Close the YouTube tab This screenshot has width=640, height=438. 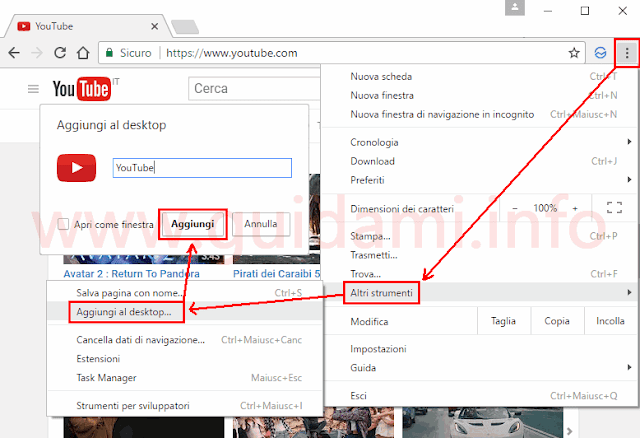(x=154, y=27)
